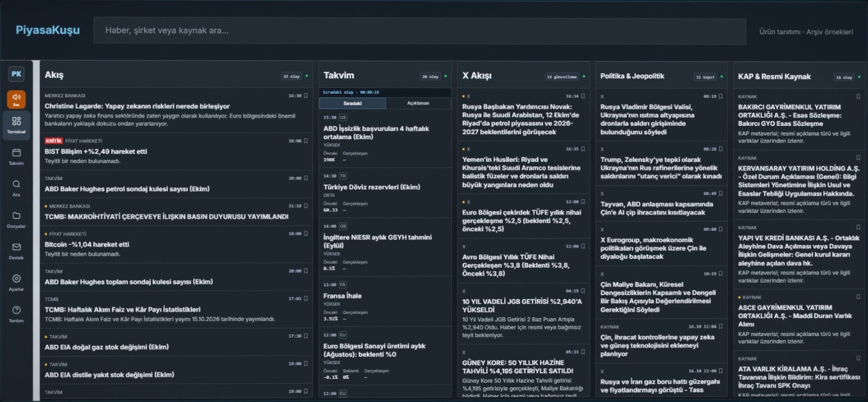Click the 25 olay badge in Akış
Screen dimensions: 868x402
[291, 76]
